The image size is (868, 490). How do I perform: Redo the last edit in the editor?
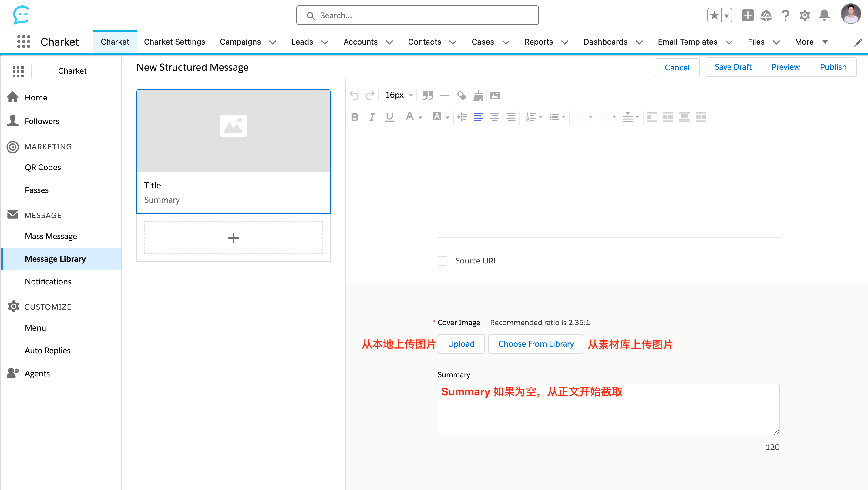(370, 96)
